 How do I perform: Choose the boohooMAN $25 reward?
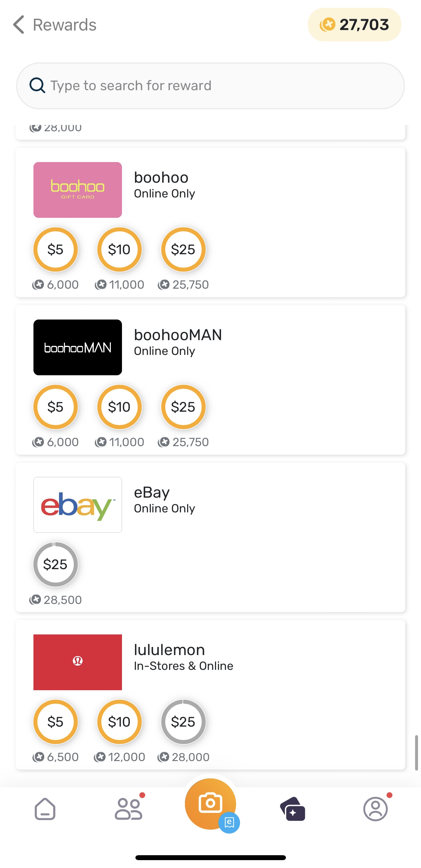click(183, 407)
